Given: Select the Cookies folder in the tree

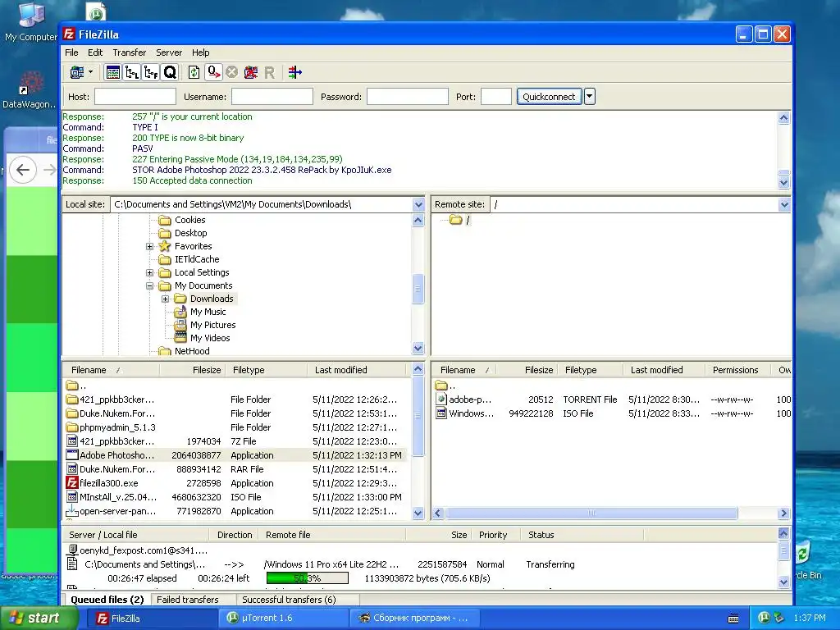Looking at the screenshot, I should point(189,220).
